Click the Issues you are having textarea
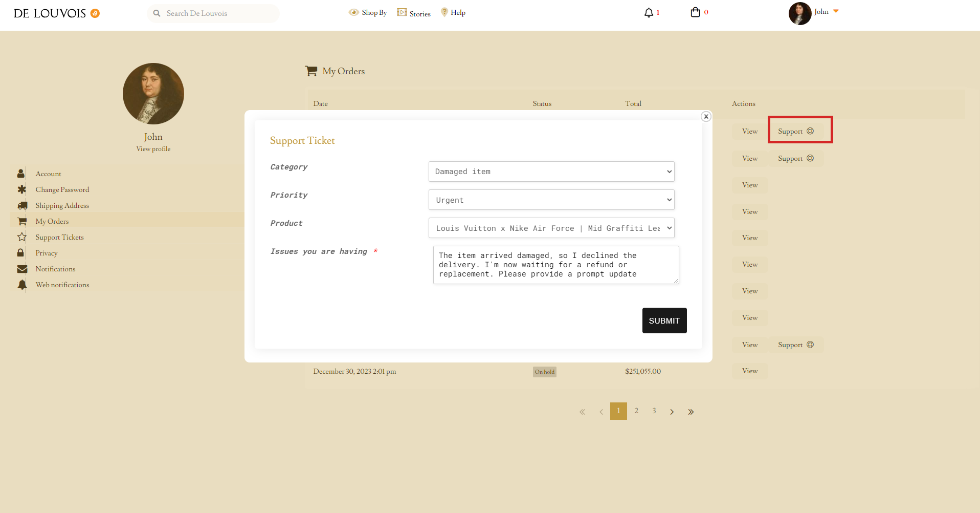 [x=555, y=265]
